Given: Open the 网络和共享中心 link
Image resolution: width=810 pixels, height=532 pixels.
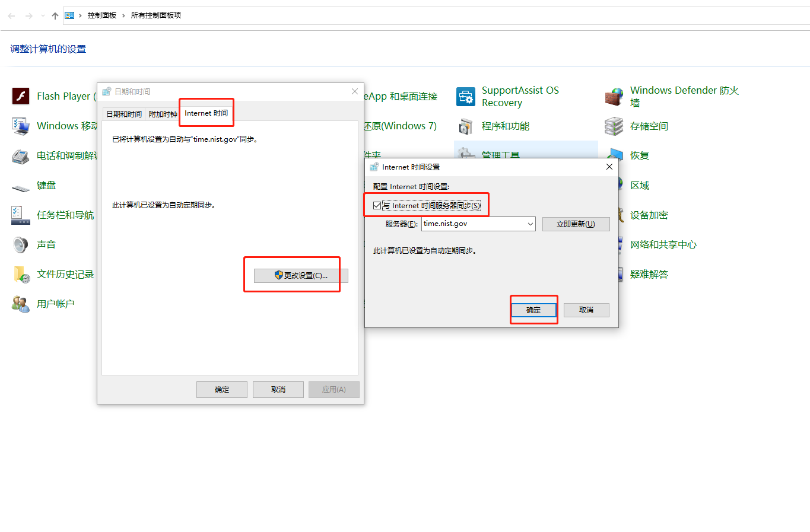Looking at the screenshot, I should 663,245.
